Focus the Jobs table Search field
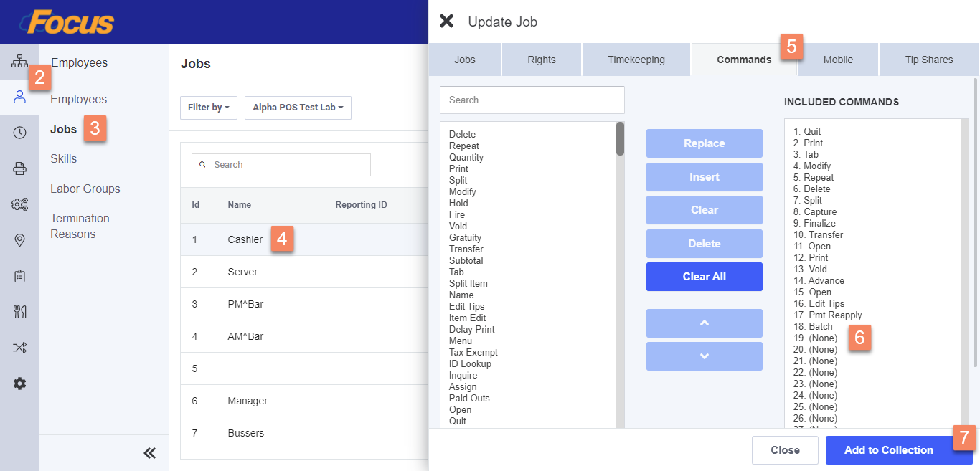Viewport: 980px width, 471px height. pos(281,165)
